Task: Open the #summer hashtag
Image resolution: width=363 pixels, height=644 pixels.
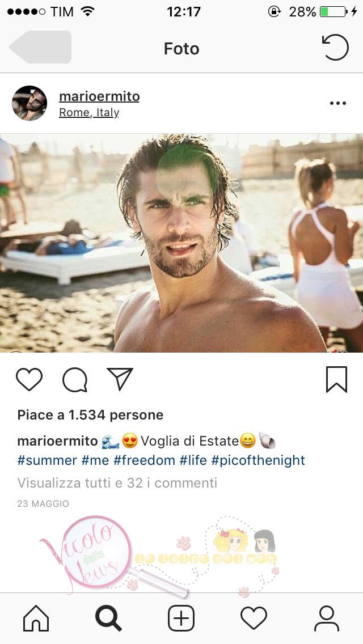Action: pyautogui.click(x=47, y=460)
